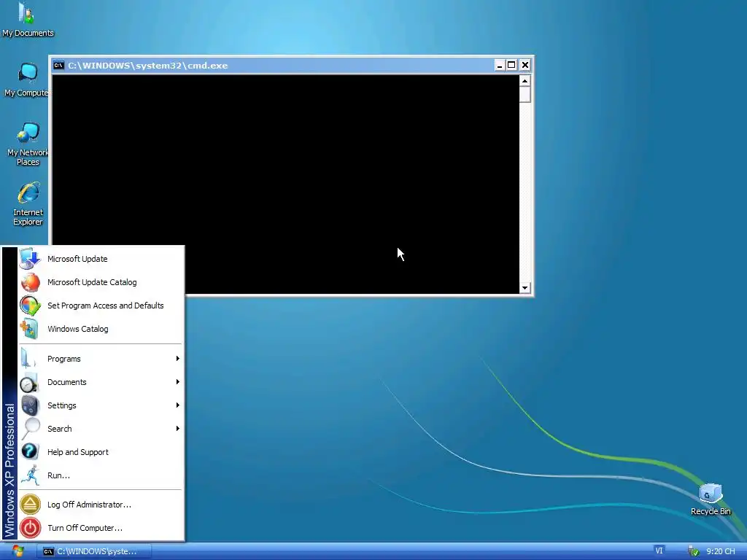Select the My Computer desktop icon
The height and width of the screenshot is (560, 747).
tap(27, 80)
